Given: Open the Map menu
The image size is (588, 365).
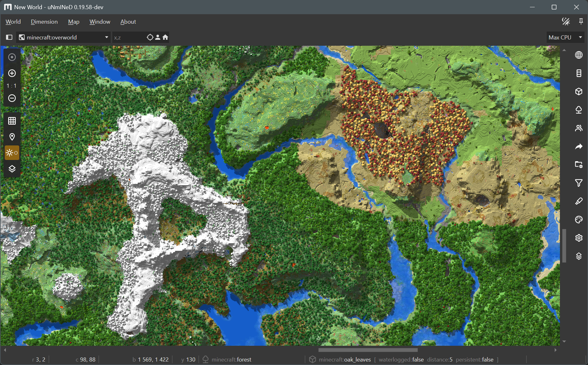Looking at the screenshot, I should 73,22.
